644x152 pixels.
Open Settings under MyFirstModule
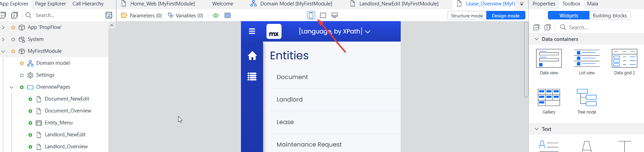pos(45,75)
